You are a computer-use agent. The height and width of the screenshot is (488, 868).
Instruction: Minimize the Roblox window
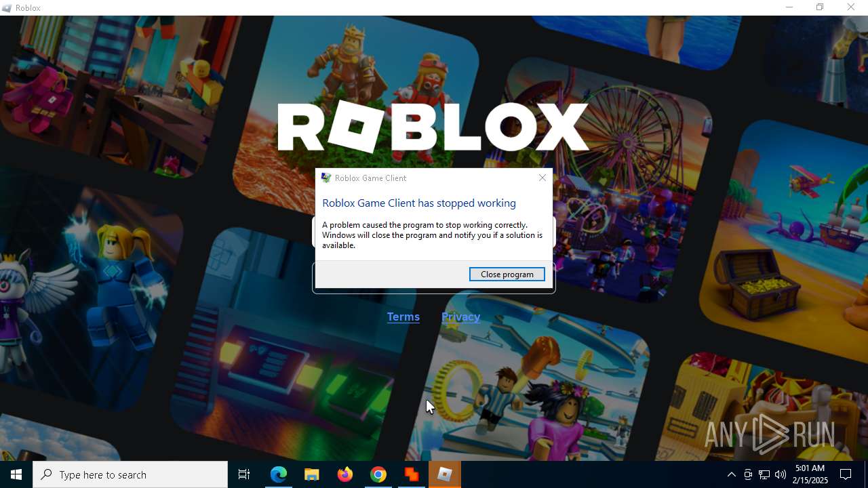(x=789, y=7)
